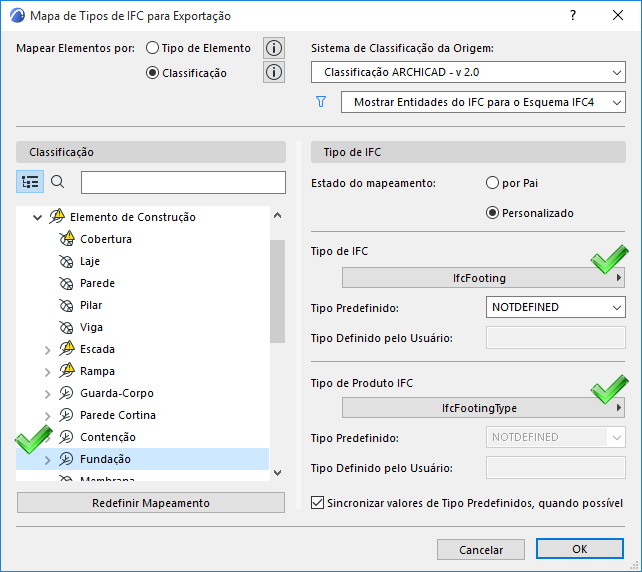Viewport: 642px width, 572px height.
Task: Select Tipo de Elemento radio button
Action: coord(153,48)
